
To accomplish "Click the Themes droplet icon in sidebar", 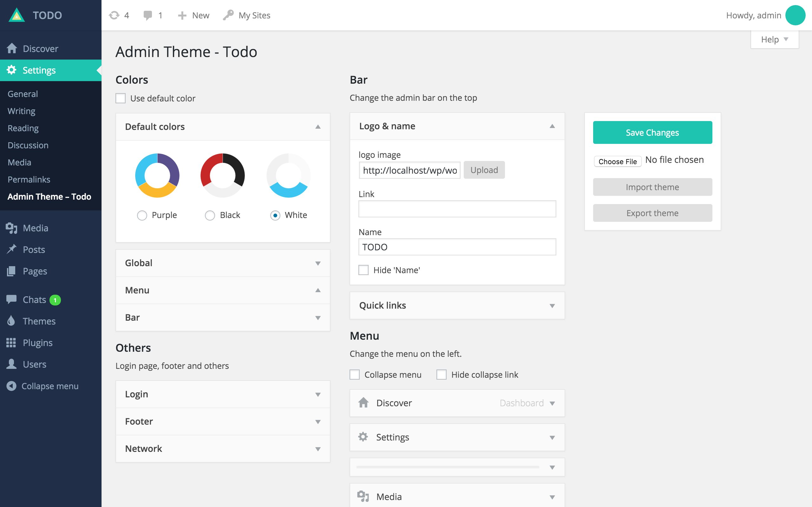I will coord(11,321).
